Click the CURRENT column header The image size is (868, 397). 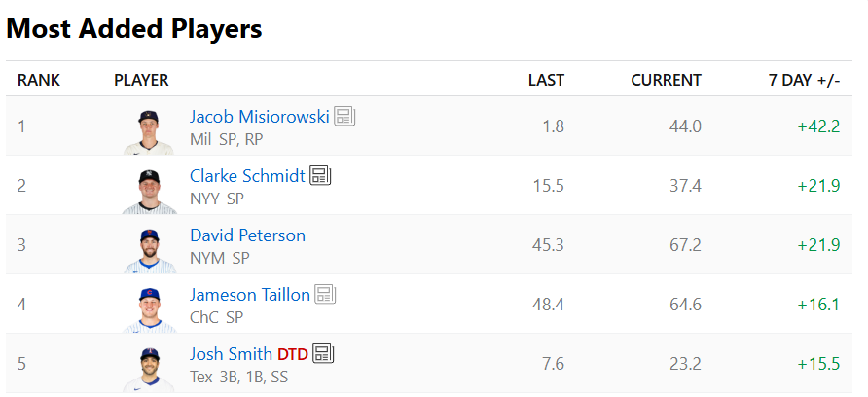[x=666, y=80]
